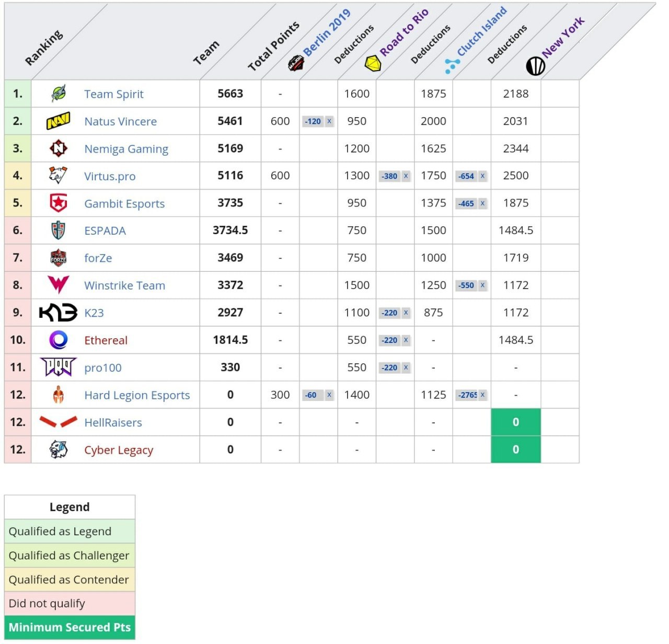Open the pro100 team link
Screen dimensions: 669x644
(x=103, y=367)
